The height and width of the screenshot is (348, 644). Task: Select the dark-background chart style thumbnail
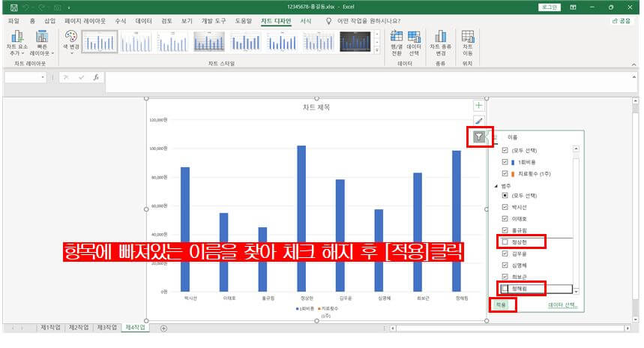pyautogui.click(x=355, y=41)
